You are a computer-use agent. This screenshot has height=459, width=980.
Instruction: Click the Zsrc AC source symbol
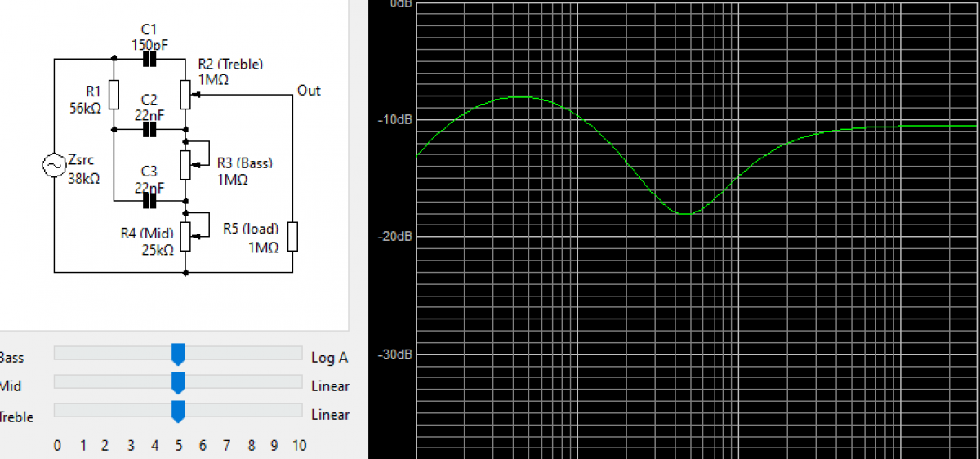(x=54, y=166)
